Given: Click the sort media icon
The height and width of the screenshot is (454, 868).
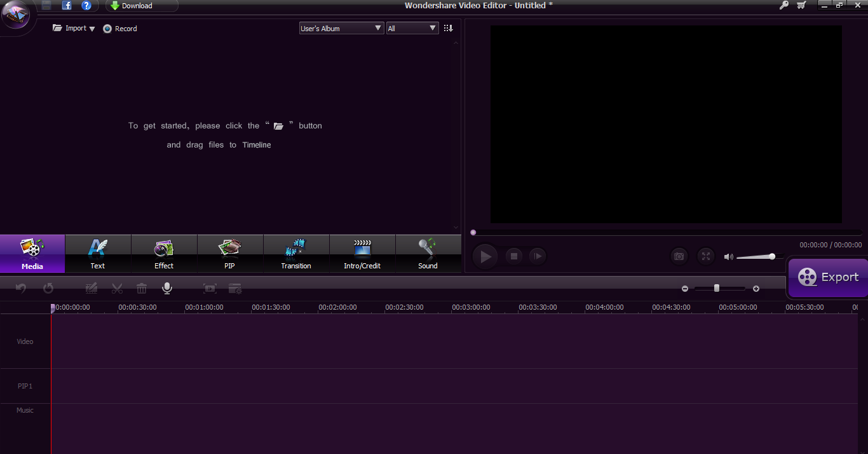Looking at the screenshot, I should (x=449, y=29).
